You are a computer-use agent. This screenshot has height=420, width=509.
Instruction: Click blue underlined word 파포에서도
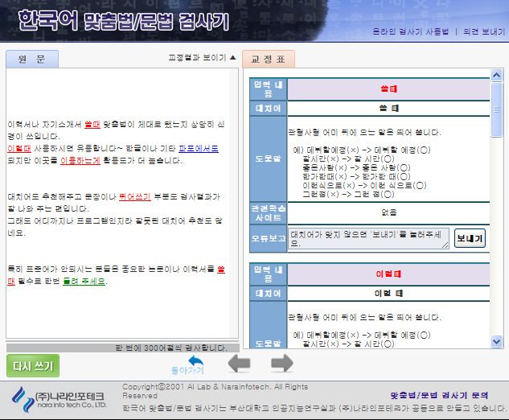199,148
